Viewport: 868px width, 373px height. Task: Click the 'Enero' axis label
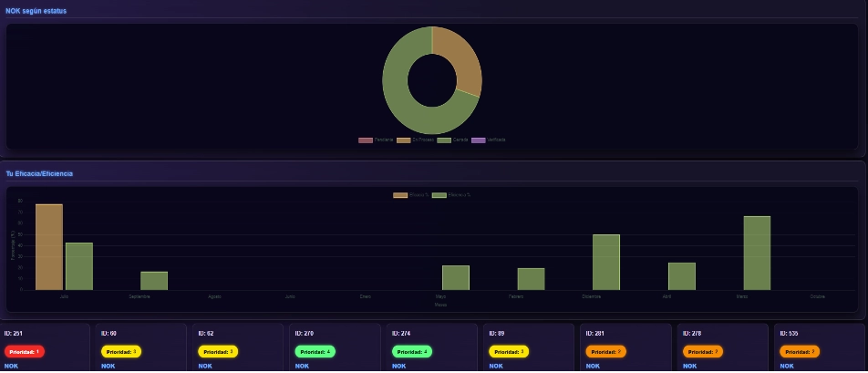point(366,296)
